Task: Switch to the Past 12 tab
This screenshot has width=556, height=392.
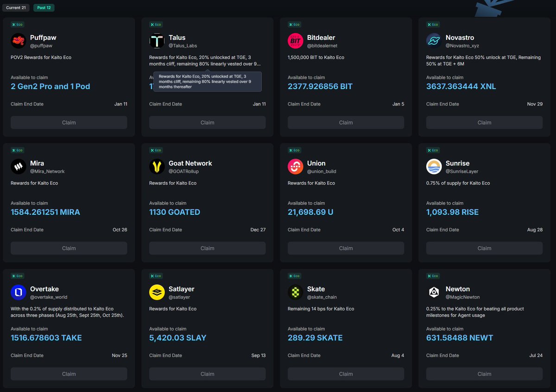Action: 44,8
